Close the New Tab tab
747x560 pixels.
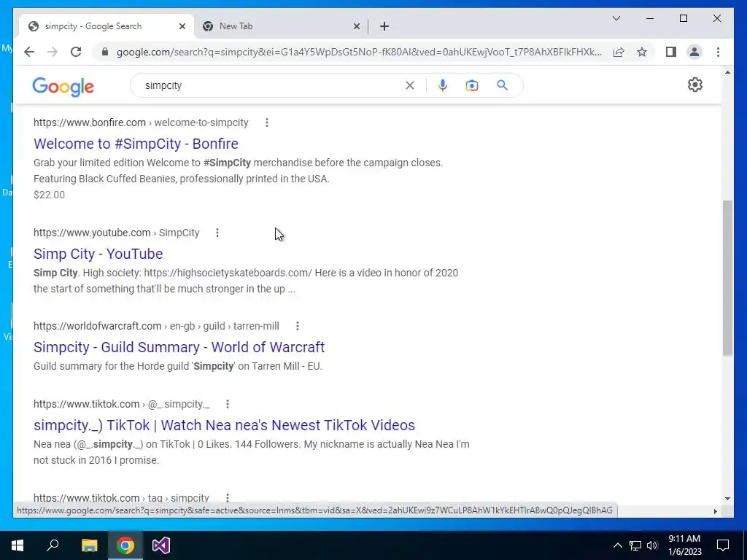pos(356,26)
